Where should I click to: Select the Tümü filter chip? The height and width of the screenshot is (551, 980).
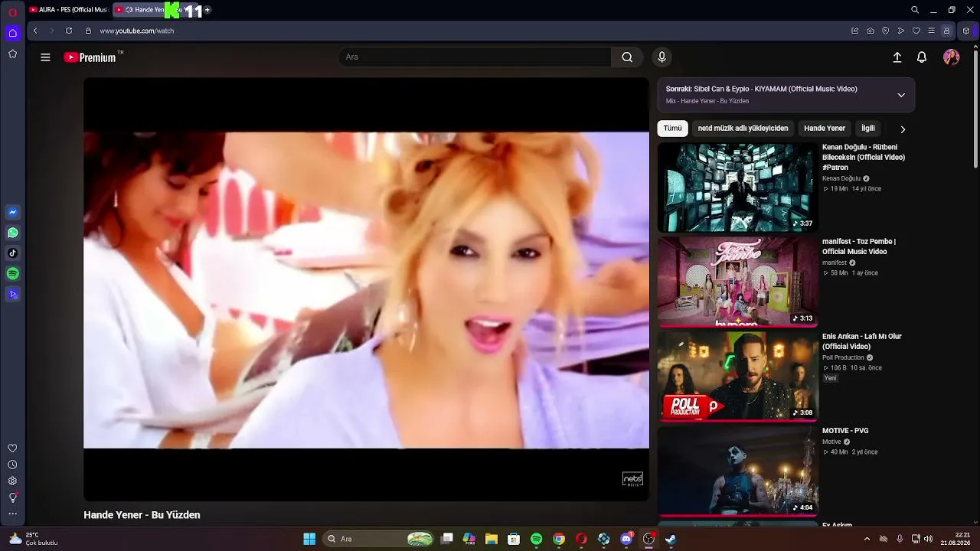click(672, 129)
